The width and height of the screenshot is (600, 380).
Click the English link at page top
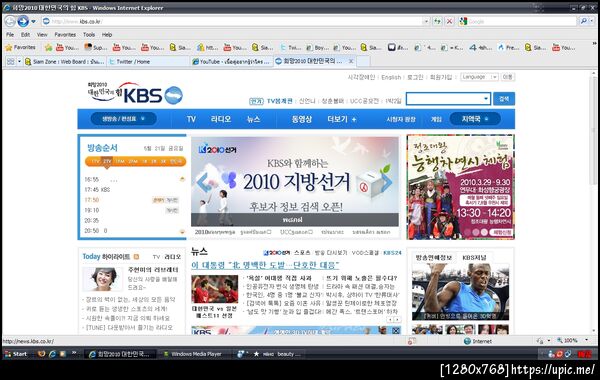[391, 77]
